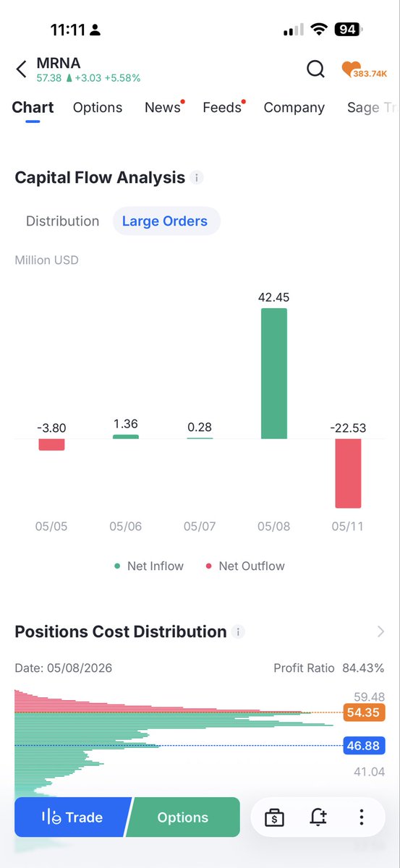Open the partially visible Sage tab
The height and width of the screenshot is (868, 400).
pos(373,108)
